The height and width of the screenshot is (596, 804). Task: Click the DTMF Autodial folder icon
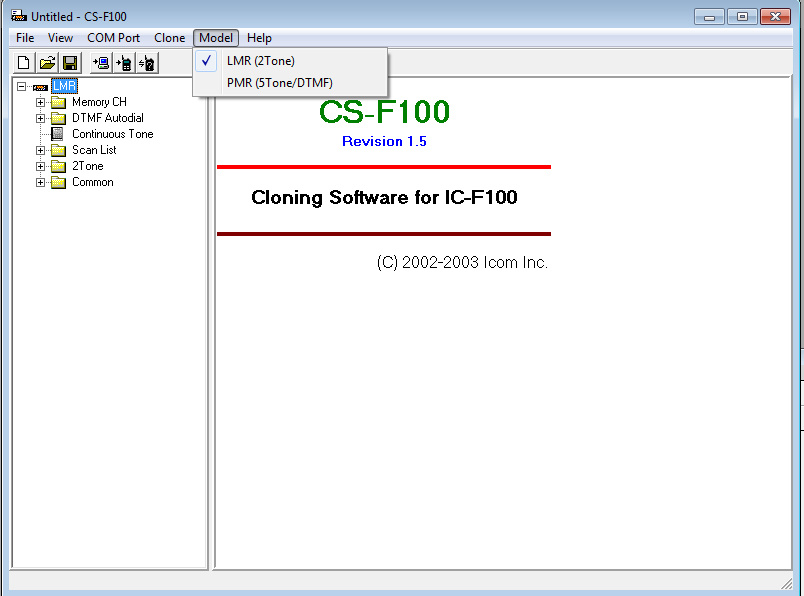58,118
